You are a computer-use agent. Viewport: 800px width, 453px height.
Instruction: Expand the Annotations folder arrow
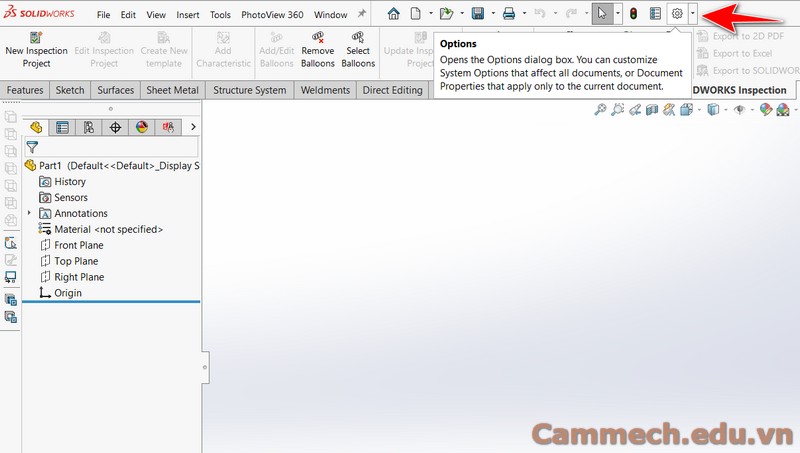pos(29,213)
